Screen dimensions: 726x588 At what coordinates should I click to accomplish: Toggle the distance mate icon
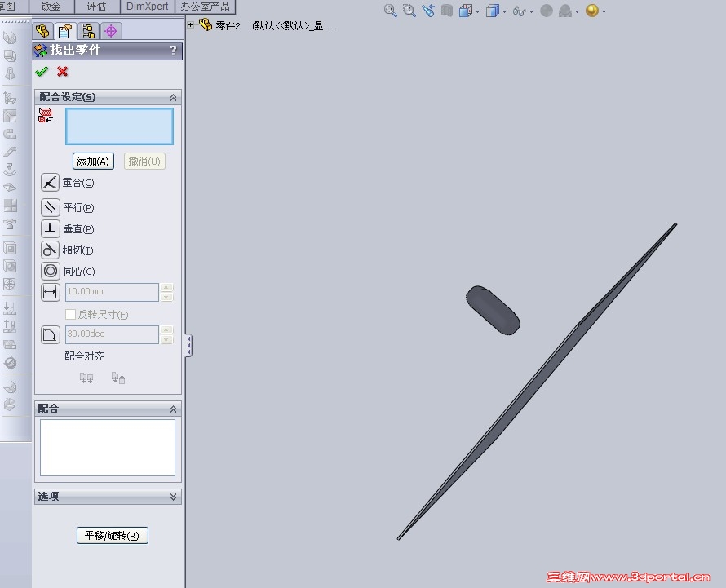pos(50,292)
